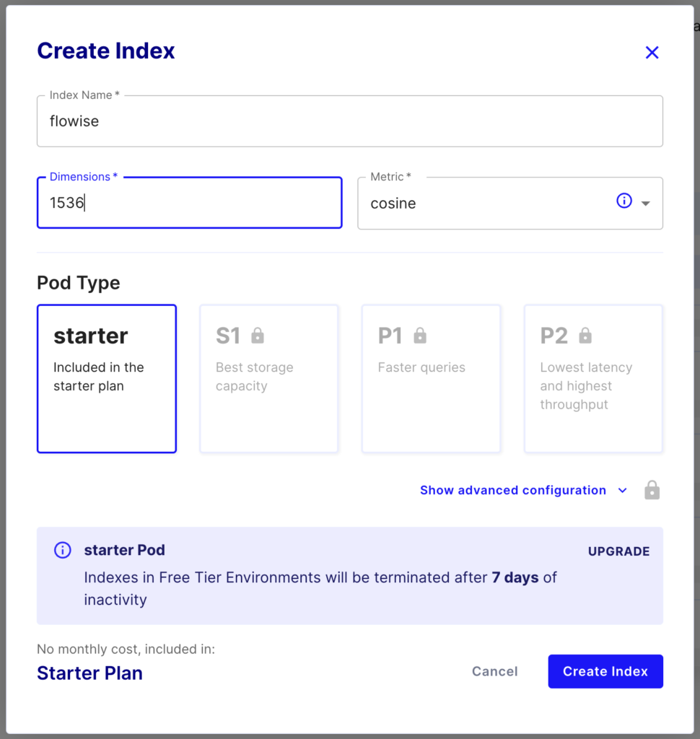
Task: Click the S1 pod lock icon
Action: tap(258, 336)
